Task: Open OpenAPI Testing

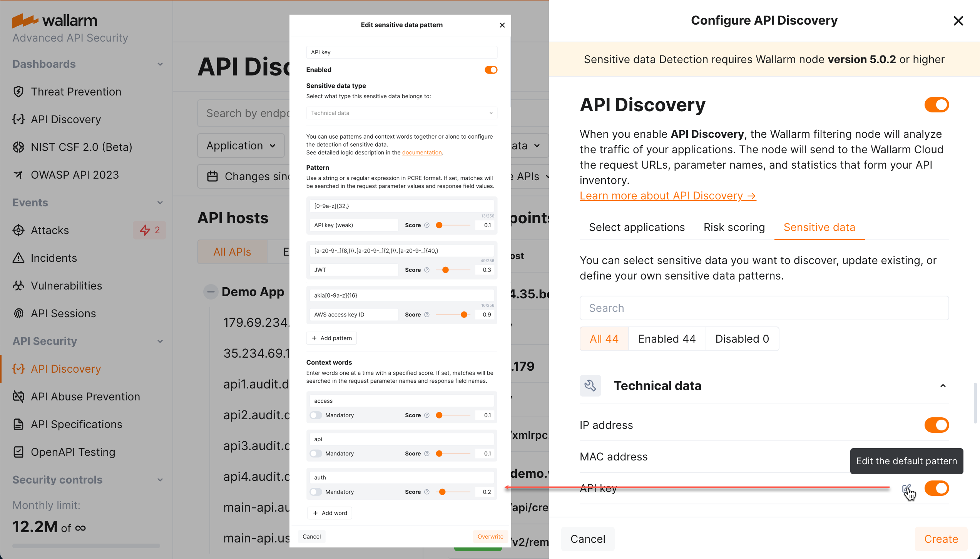Action: tap(73, 452)
